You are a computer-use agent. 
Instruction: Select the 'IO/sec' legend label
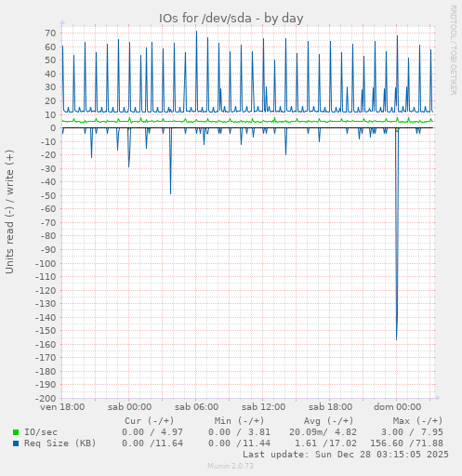(41, 432)
